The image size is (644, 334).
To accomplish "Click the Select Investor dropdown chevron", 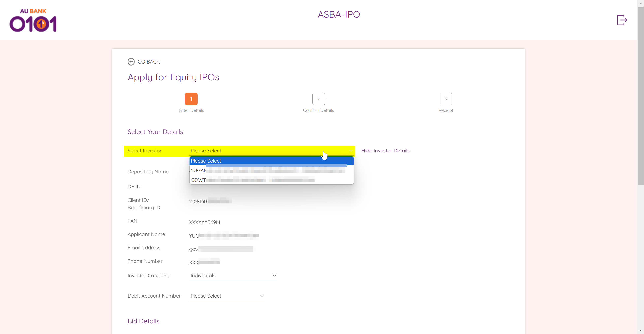I will pyautogui.click(x=351, y=151).
